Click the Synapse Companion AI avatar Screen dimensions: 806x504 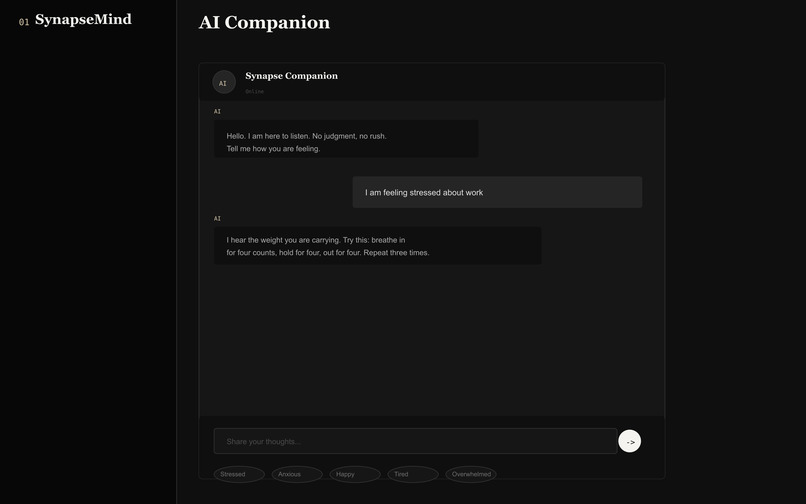(x=224, y=82)
